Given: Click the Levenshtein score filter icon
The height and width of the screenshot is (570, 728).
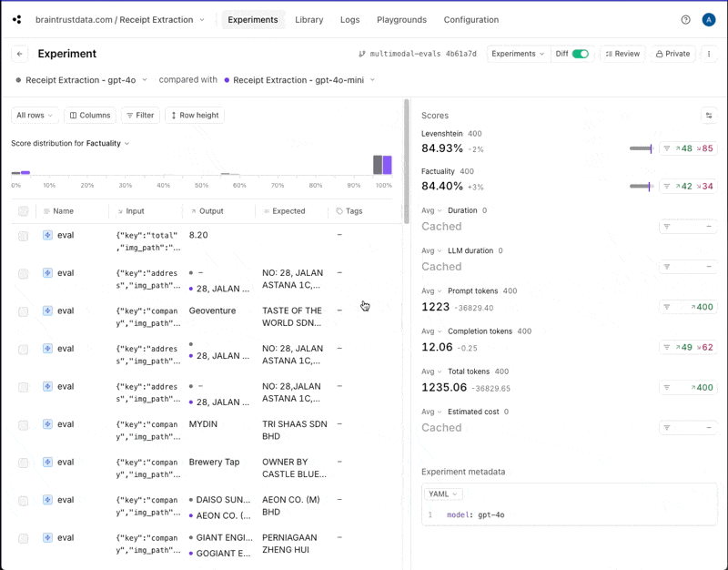Looking at the screenshot, I should point(666,148).
